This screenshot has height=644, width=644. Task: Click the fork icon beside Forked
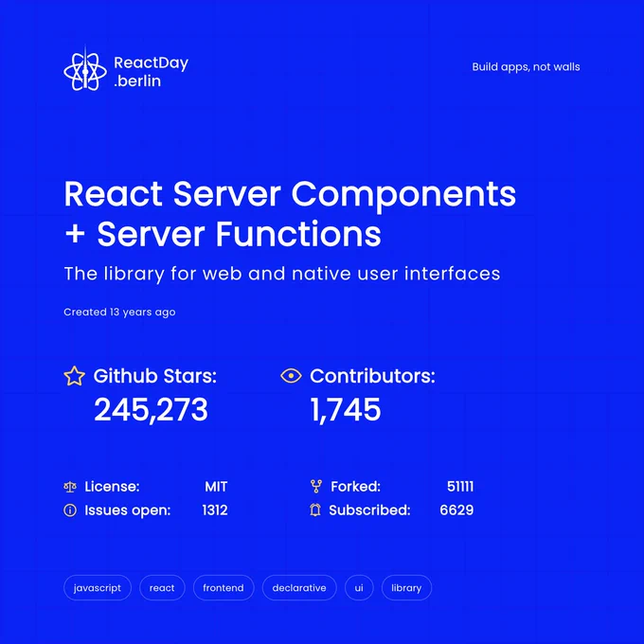[315, 486]
